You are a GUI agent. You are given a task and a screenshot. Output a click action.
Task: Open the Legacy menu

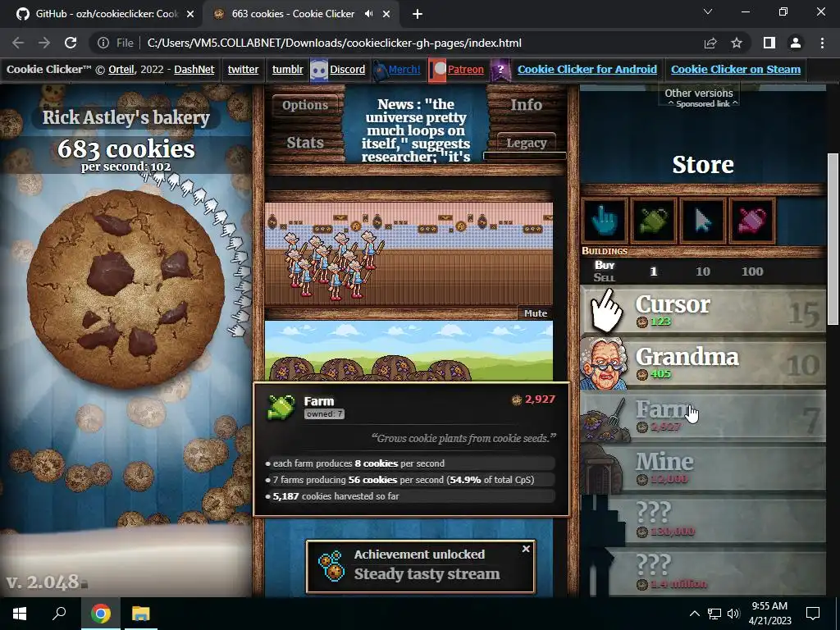tap(526, 143)
